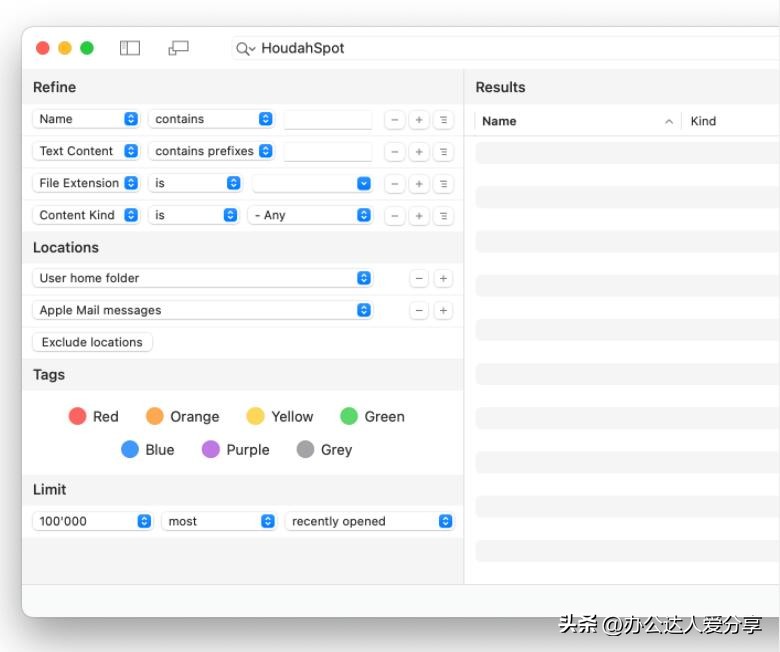Screen dimensions: 780x652
Task: Open the 'contains' operator dropdown
Action: (x=211, y=119)
